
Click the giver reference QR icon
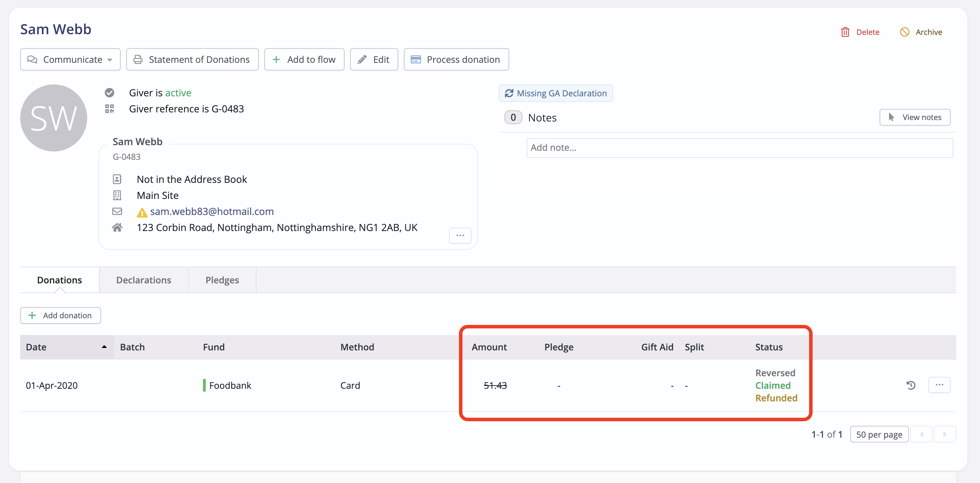110,109
